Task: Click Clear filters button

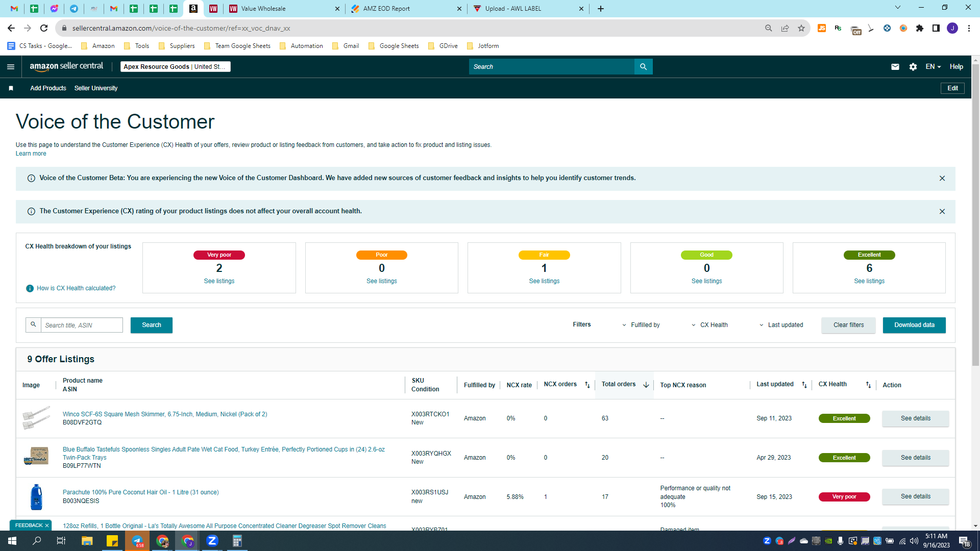Action: pyautogui.click(x=848, y=325)
